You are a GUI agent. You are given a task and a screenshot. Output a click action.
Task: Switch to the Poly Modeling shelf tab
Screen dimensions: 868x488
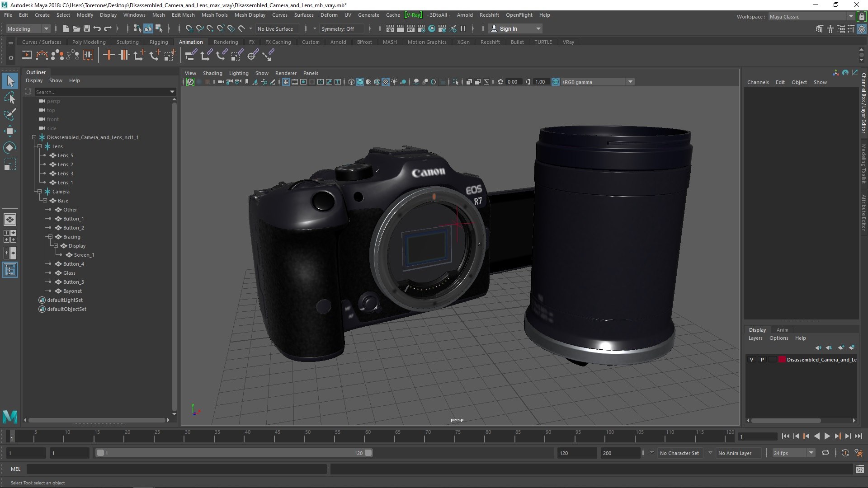click(x=89, y=42)
